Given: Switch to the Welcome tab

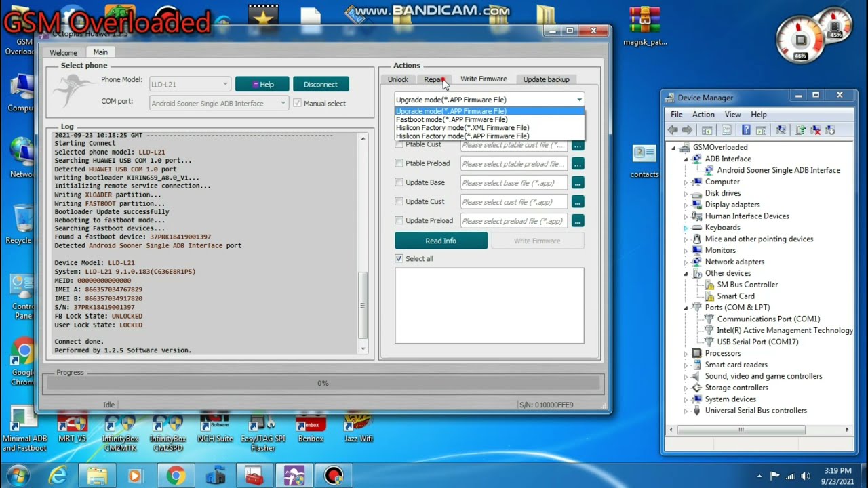Looking at the screenshot, I should point(63,52).
